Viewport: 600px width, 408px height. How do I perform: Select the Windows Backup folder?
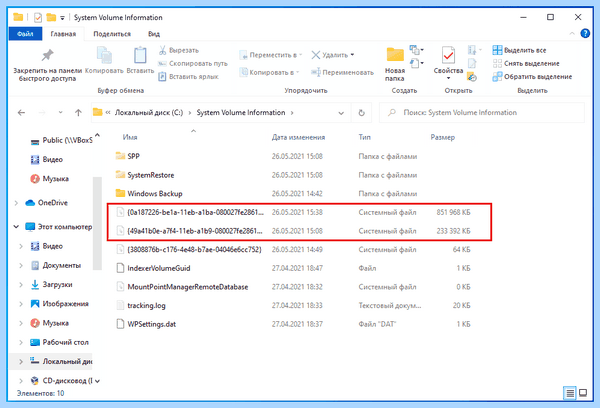pyautogui.click(x=155, y=194)
